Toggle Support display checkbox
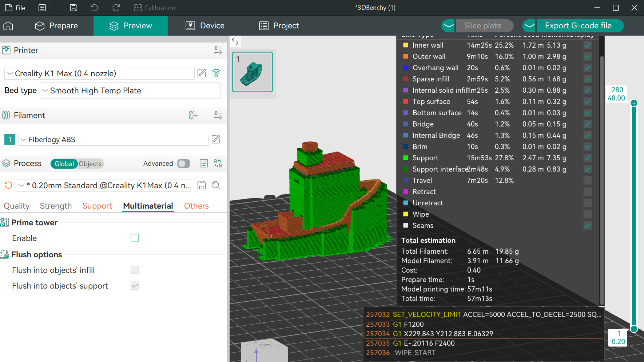This screenshot has height=362, width=644. click(587, 158)
